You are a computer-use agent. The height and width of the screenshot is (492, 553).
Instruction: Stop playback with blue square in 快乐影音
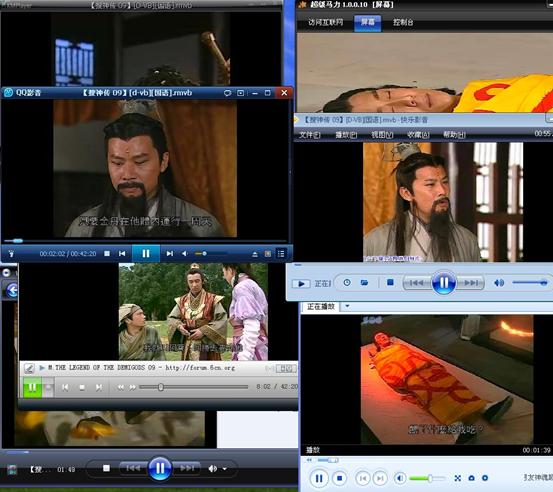pyautogui.click(x=390, y=283)
